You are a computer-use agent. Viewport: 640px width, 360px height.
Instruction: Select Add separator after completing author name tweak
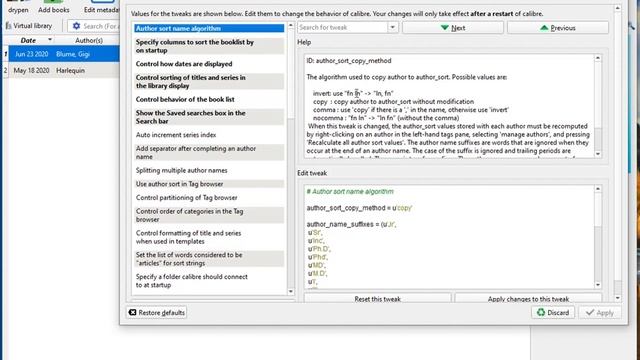click(x=209, y=153)
